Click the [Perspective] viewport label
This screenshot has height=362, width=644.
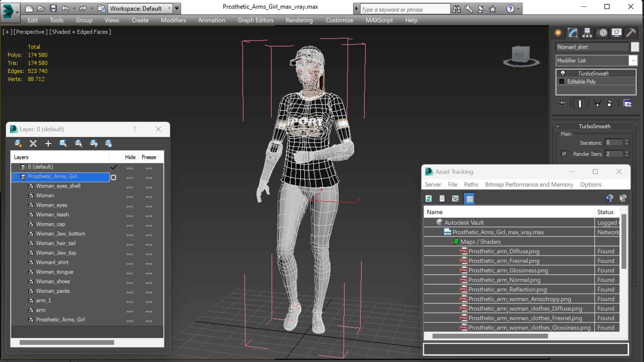pos(30,32)
